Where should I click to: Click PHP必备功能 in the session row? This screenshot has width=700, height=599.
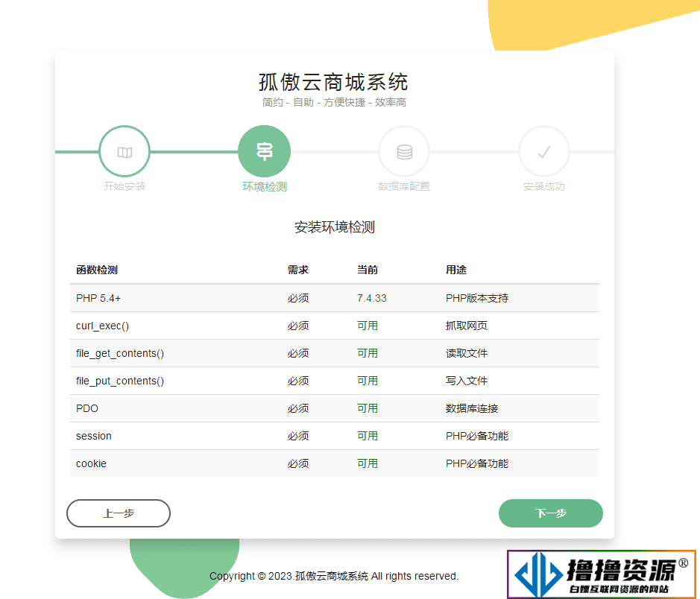[477, 436]
